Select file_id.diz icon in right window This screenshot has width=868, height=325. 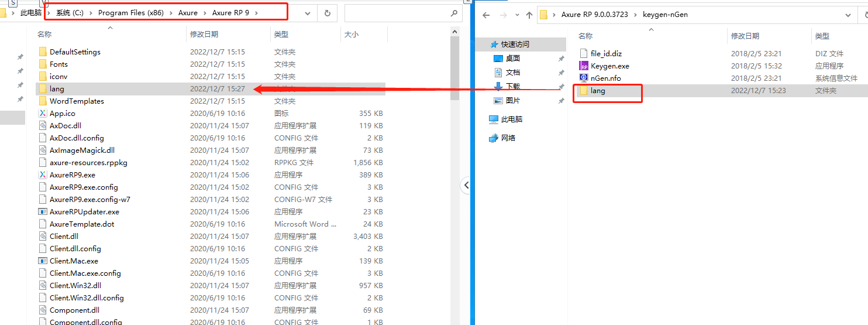coord(583,53)
